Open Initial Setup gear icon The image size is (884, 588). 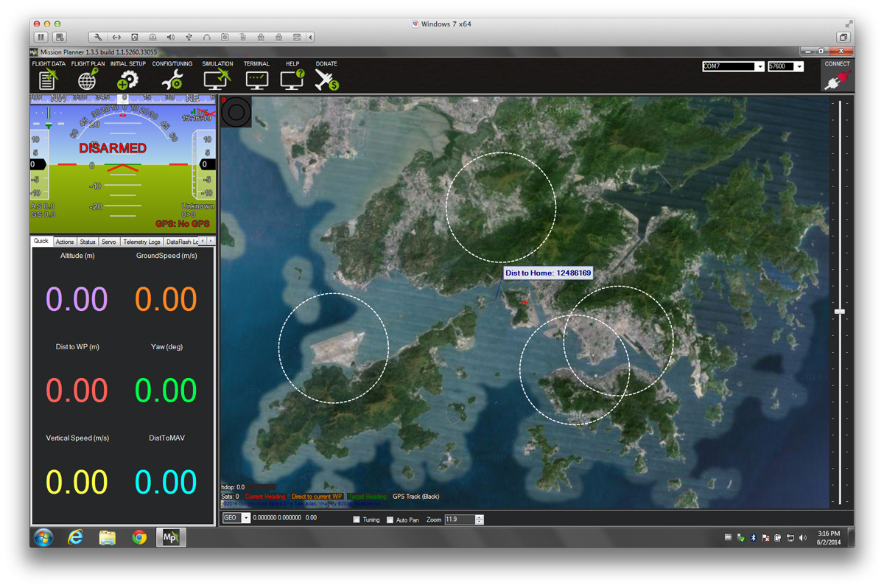[x=127, y=79]
